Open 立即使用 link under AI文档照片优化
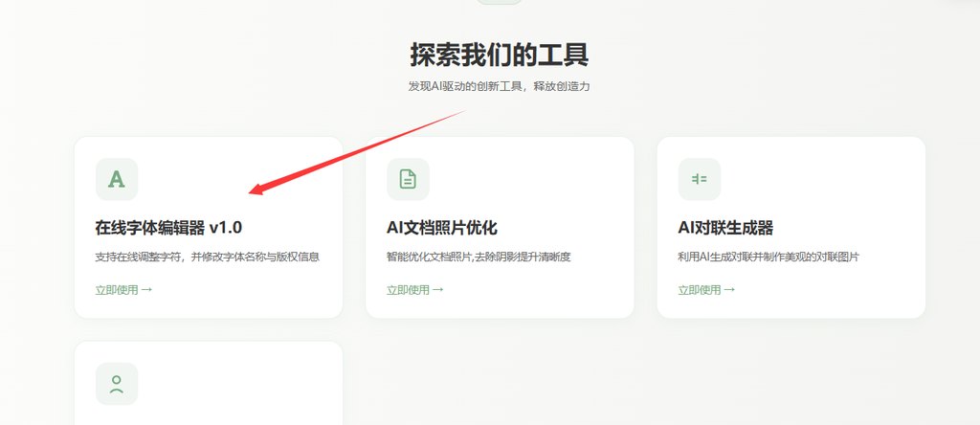The width and height of the screenshot is (980, 425). pos(415,290)
